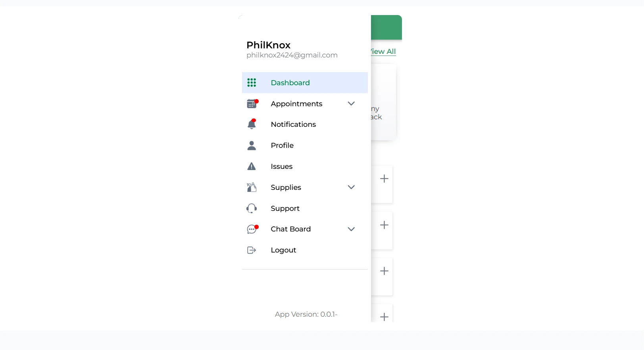
Task: Click the Dashboard grid icon
Action: pos(252,82)
